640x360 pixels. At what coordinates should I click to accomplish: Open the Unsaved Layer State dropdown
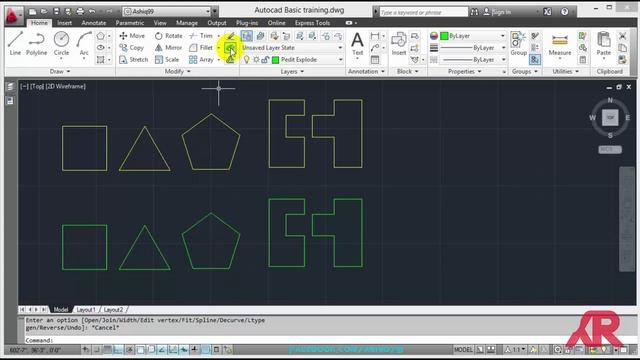pyautogui.click(x=292, y=48)
